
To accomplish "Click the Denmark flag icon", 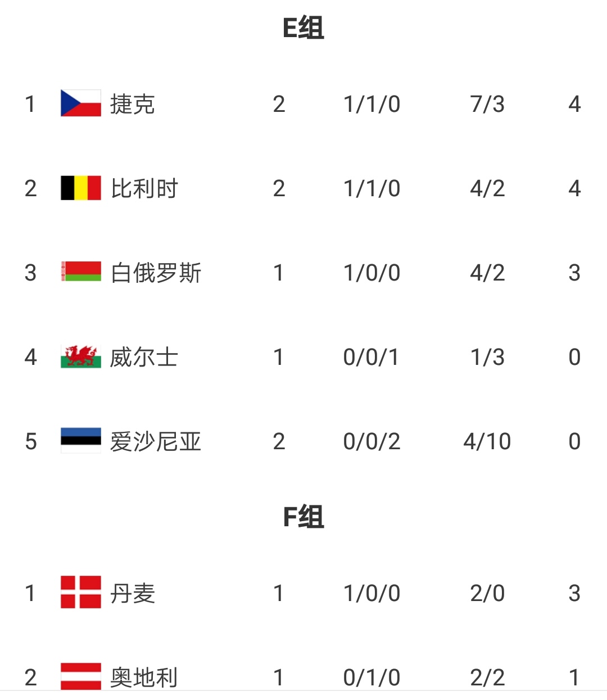I will [81, 593].
